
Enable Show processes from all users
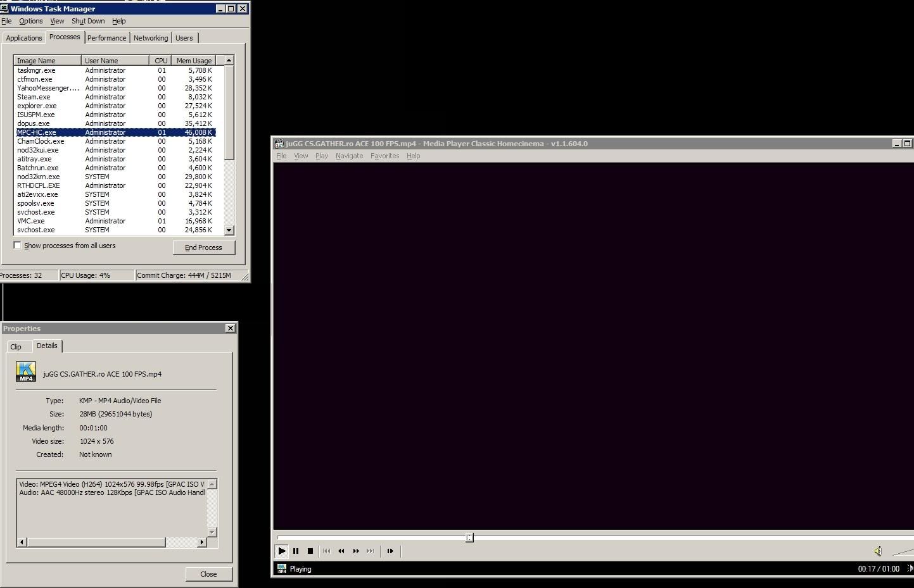(18, 246)
